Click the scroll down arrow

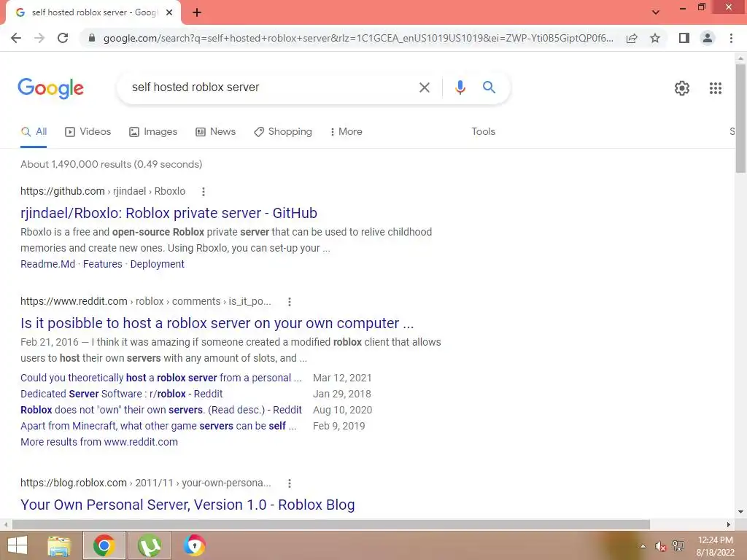coord(740,513)
